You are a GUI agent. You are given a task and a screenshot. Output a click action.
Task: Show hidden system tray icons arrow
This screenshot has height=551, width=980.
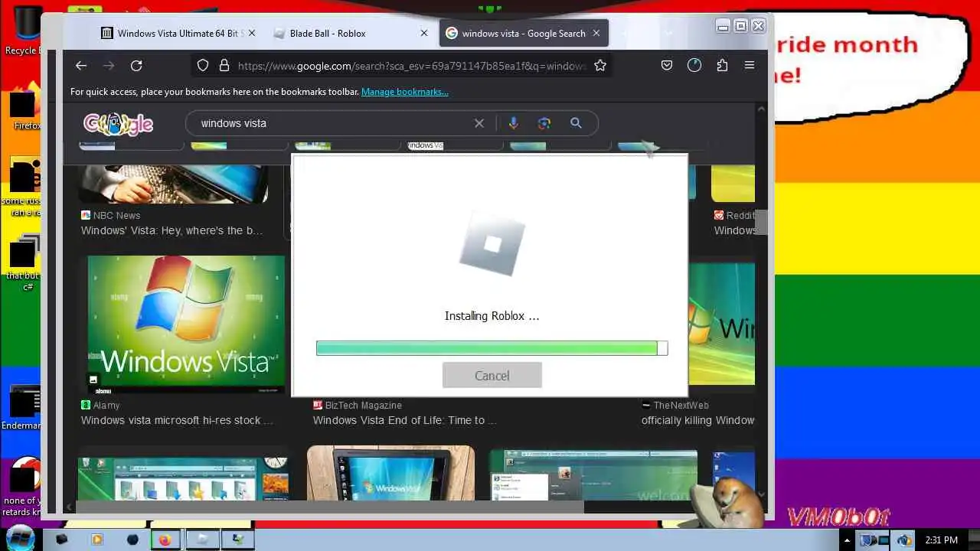[x=848, y=540]
